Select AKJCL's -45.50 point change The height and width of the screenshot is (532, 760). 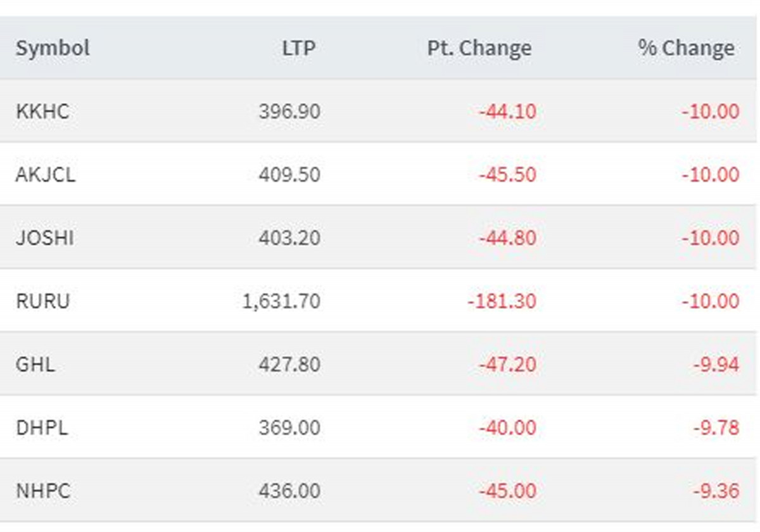pos(507,175)
